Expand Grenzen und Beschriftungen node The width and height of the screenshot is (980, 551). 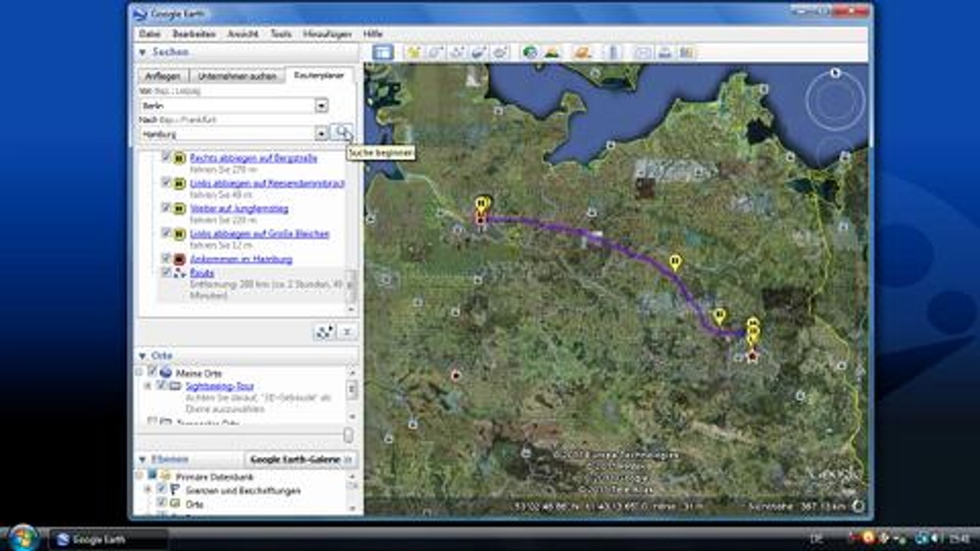pyautogui.click(x=148, y=490)
